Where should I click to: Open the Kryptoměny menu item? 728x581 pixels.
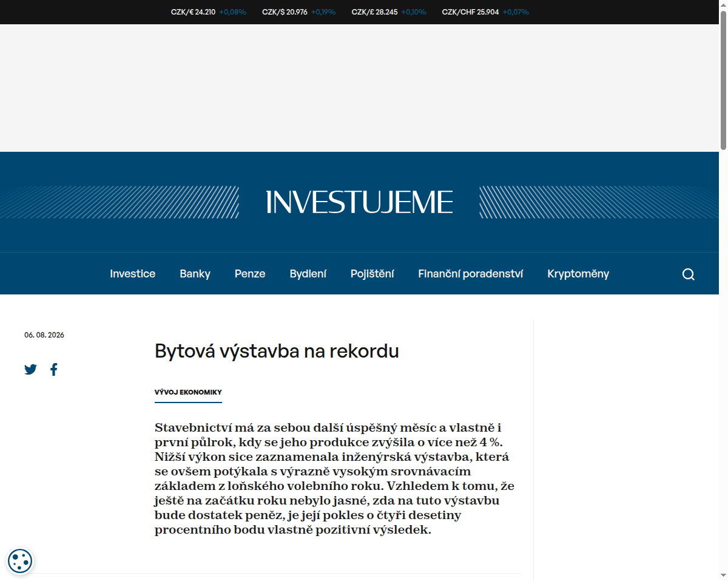[x=578, y=274]
